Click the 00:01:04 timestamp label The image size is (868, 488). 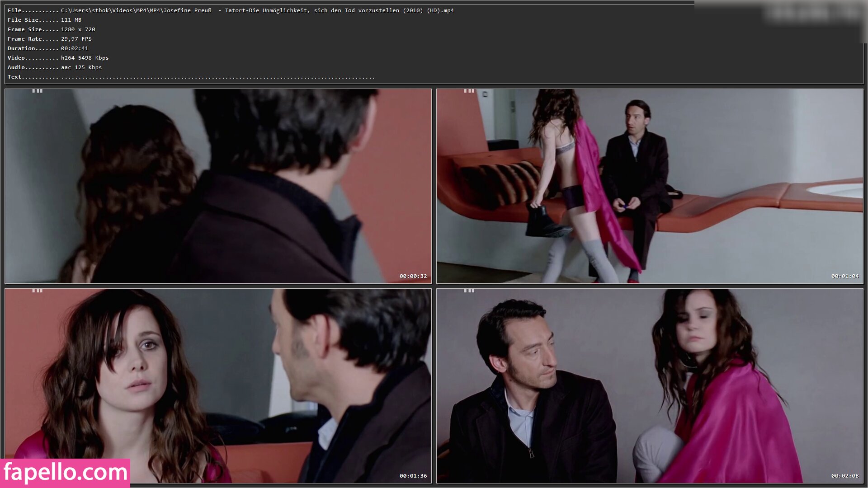coord(844,276)
